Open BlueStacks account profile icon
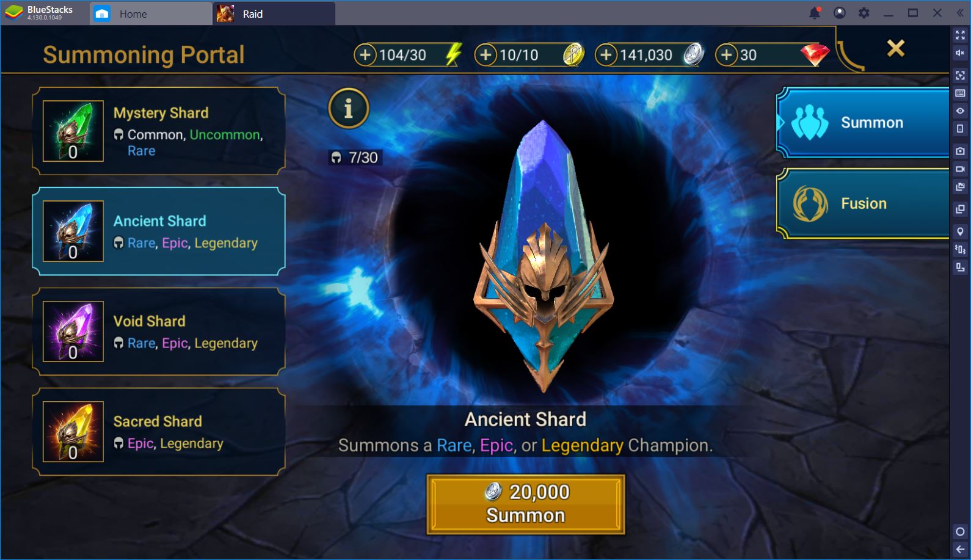Image resolution: width=971 pixels, height=560 pixels. point(840,13)
